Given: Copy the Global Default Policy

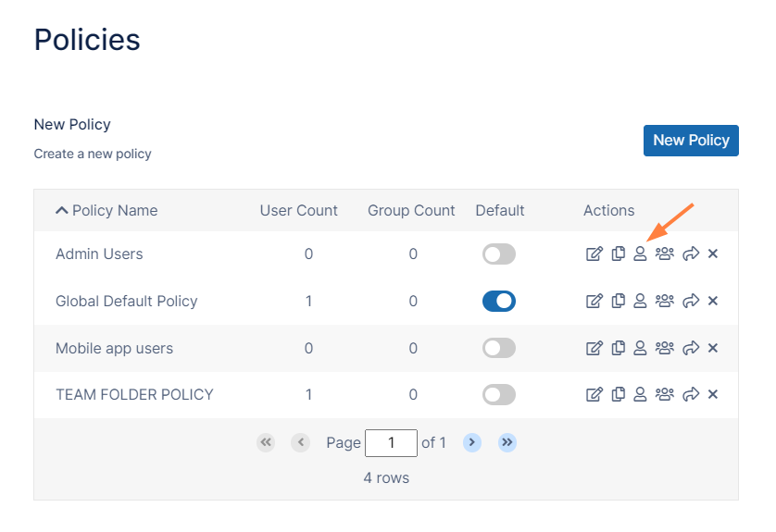Looking at the screenshot, I should click(x=619, y=301).
